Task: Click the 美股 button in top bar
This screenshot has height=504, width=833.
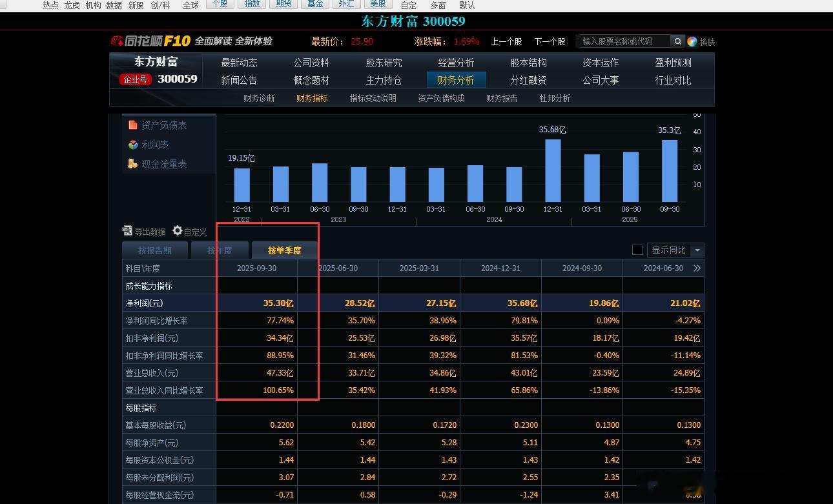Action: coord(378,4)
